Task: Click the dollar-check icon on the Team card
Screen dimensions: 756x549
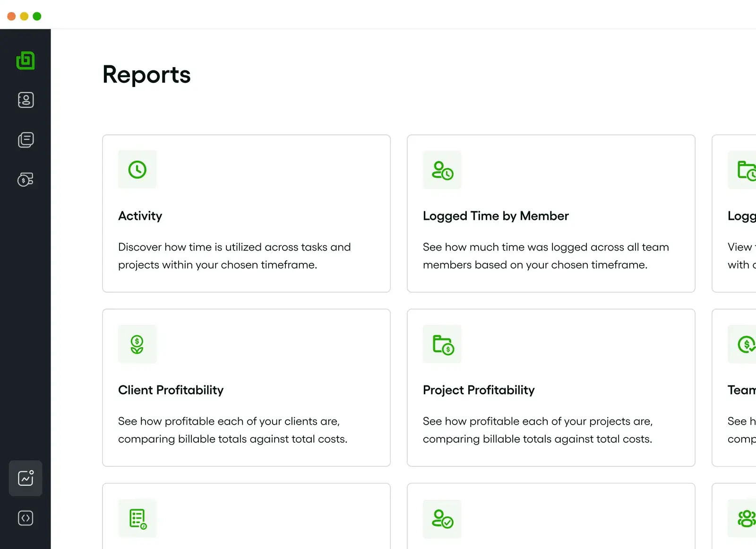Action: coord(747,344)
